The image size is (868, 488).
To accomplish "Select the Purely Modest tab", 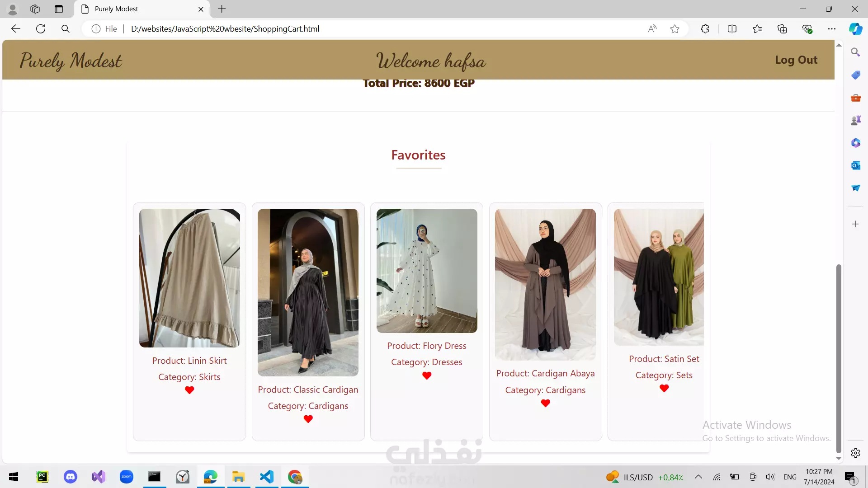I will [142, 9].
